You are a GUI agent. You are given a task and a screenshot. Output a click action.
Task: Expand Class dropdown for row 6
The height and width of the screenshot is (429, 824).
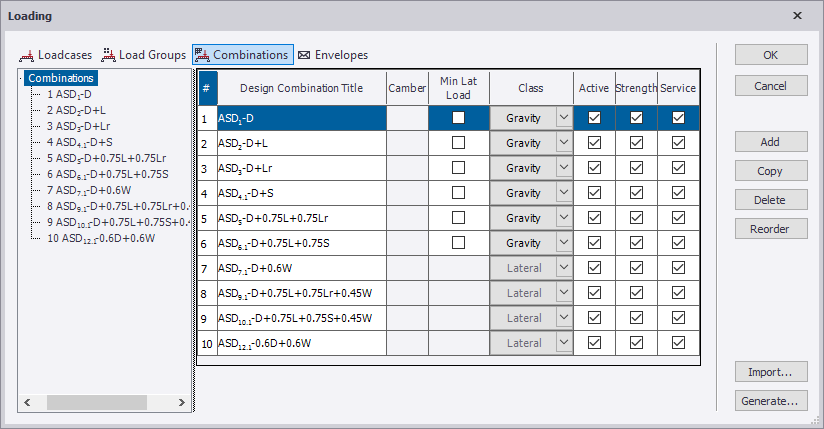click(x=562, y=243)
